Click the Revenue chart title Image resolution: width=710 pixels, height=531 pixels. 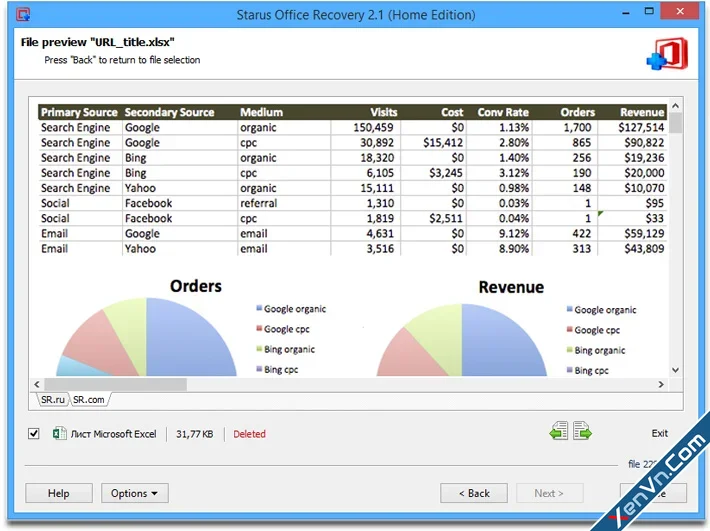[x=511, y=287]
